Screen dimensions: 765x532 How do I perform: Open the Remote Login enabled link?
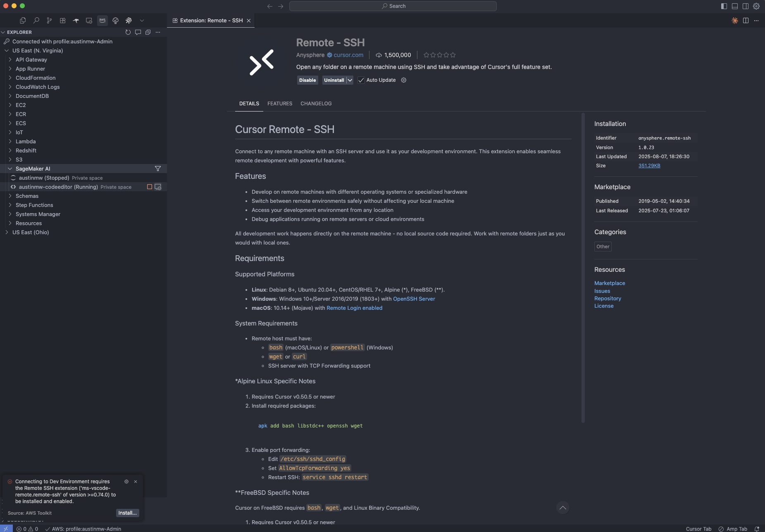(x=355, y=308)
